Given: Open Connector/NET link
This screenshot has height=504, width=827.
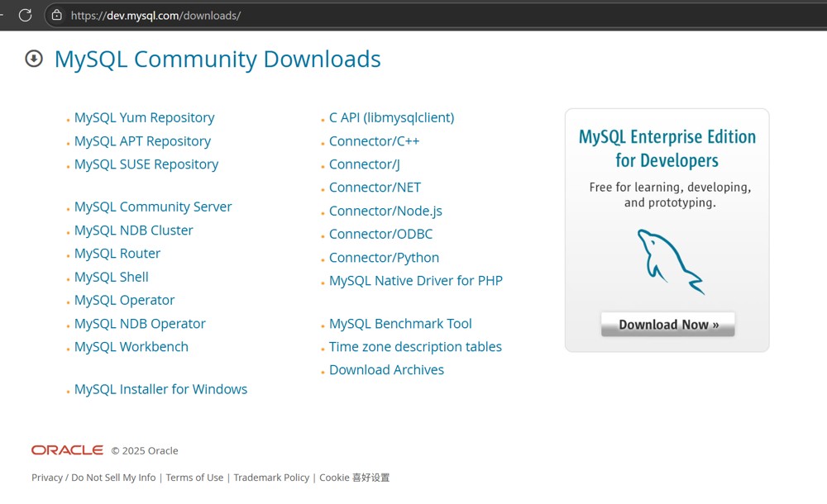Looking at the screenshot, I should point(375,188).
